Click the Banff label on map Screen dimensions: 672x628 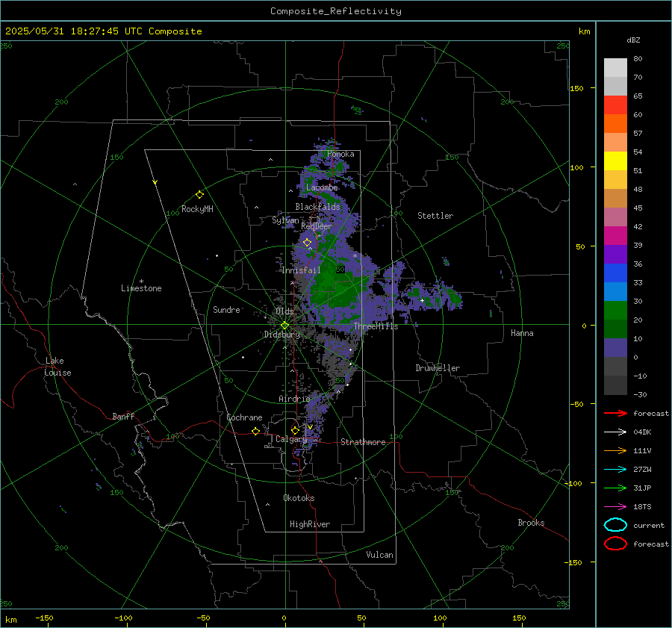123,416
